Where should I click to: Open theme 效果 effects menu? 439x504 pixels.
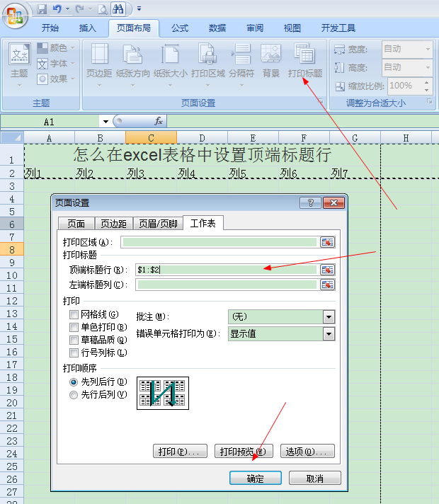[56, 79]
